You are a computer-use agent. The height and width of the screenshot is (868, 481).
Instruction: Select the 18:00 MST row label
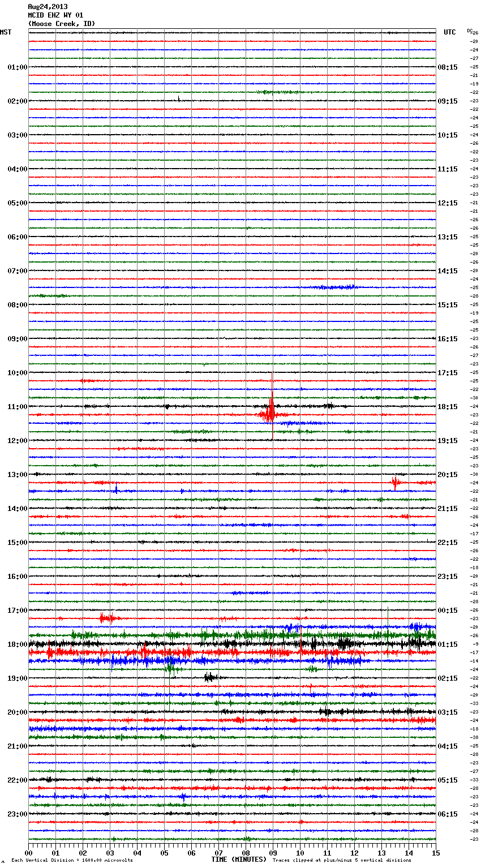(x=18, y=644)
